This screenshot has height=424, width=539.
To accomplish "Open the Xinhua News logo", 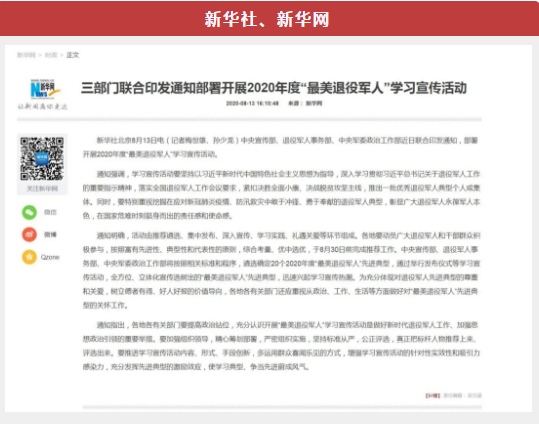I will pyautogui.click(x=44, y=89).
